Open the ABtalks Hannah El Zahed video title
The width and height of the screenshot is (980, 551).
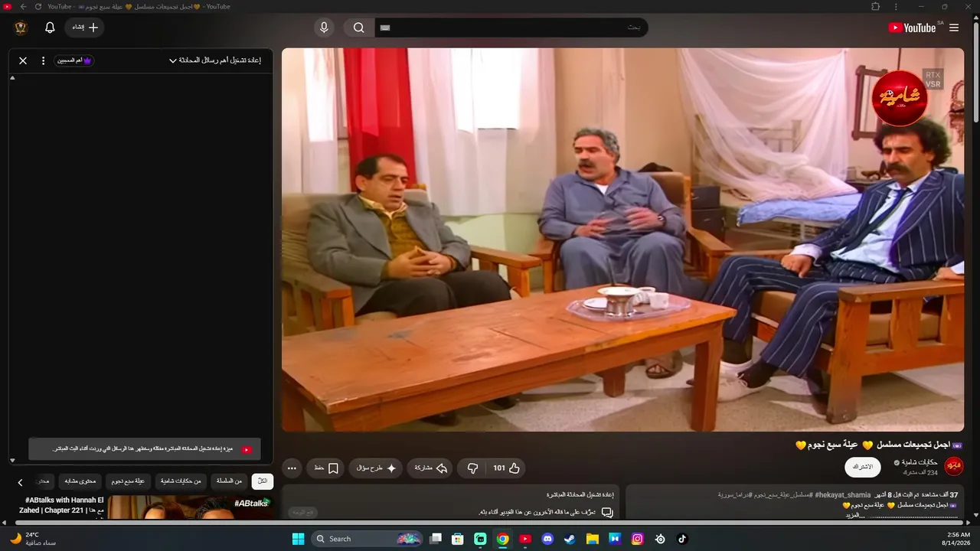point(61,505)
